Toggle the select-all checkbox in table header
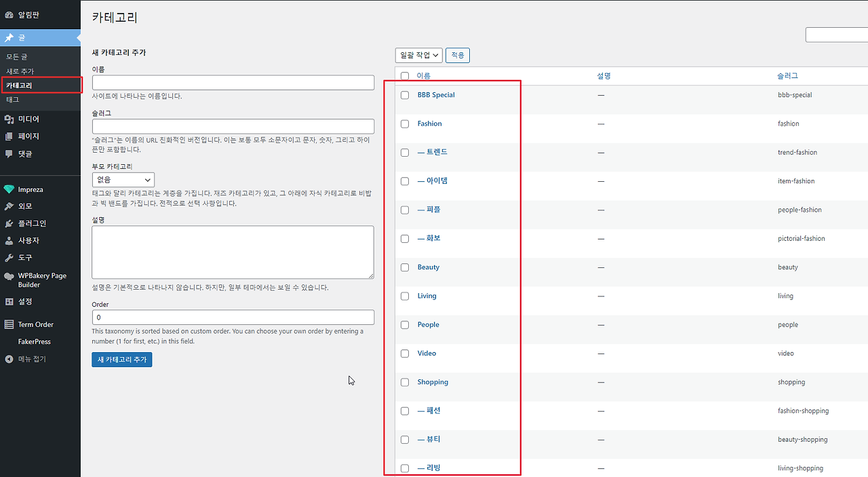This screenshot has height=477, width=868. coord(405,76)
